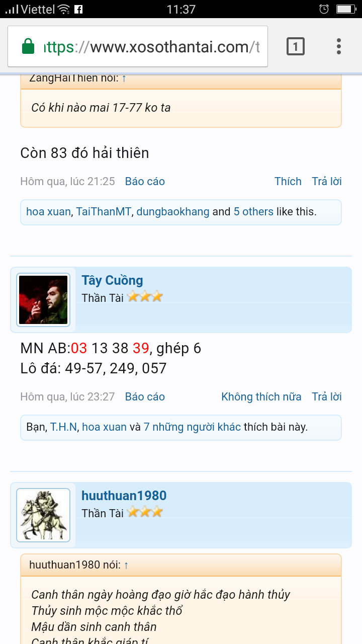The height and width of the screenshot is (644, 362).
Task: Report the 21:25 post via Báo cáo
Action: tap(145, 182)
